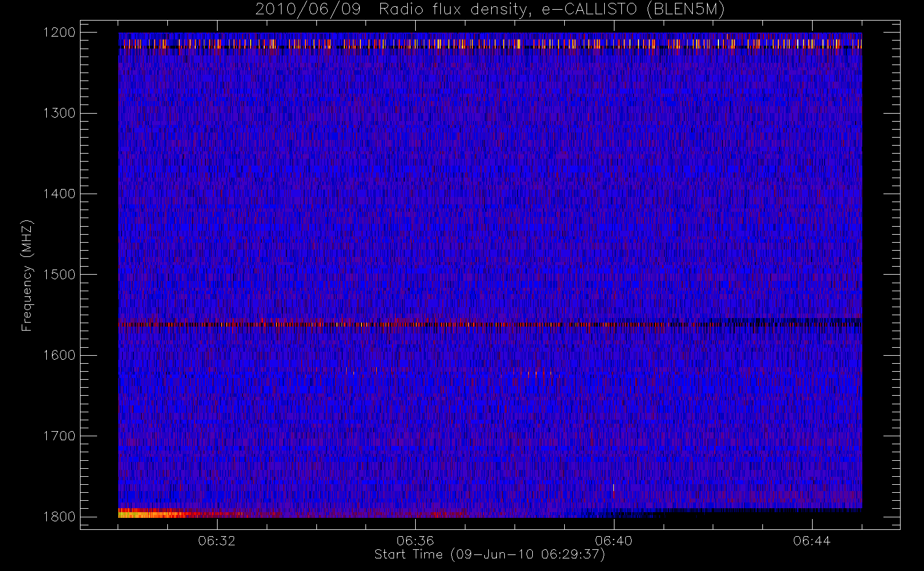This screenshot has height=571, width=924.
Task: Click the 1500 frequency tick label
Action: [59, 275]
